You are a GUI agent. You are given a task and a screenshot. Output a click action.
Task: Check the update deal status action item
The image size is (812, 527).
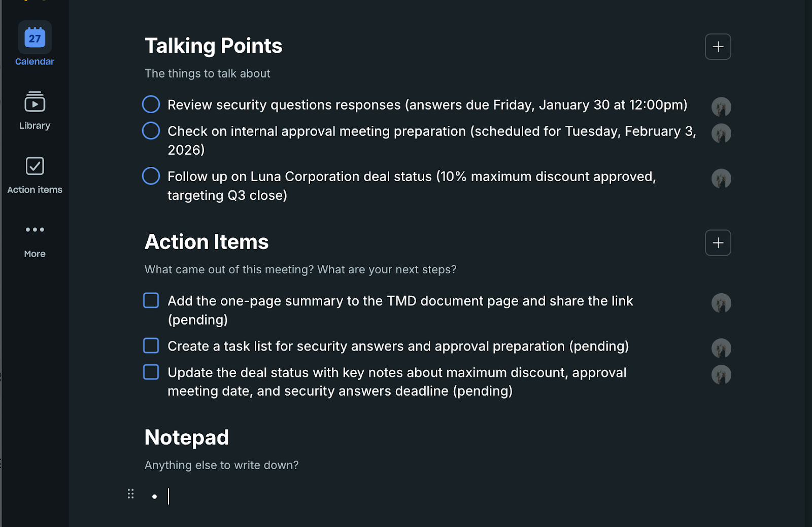point(151,372)
